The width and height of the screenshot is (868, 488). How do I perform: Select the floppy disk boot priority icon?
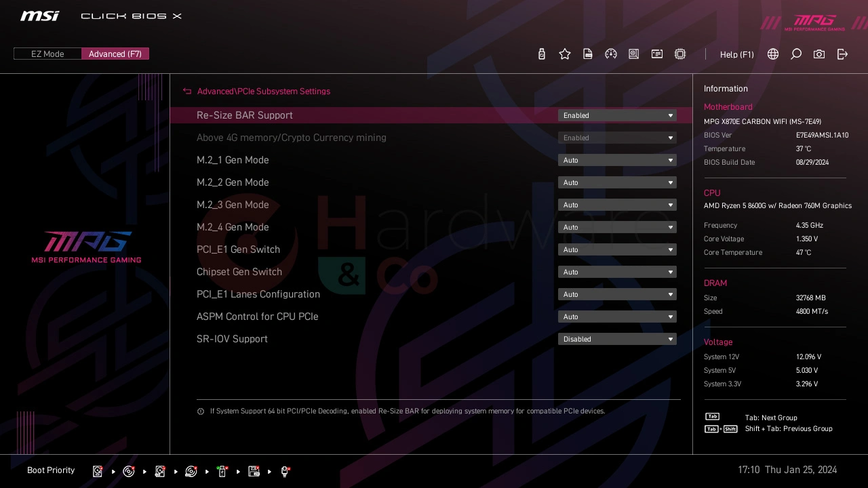click(x=254, y=471)
